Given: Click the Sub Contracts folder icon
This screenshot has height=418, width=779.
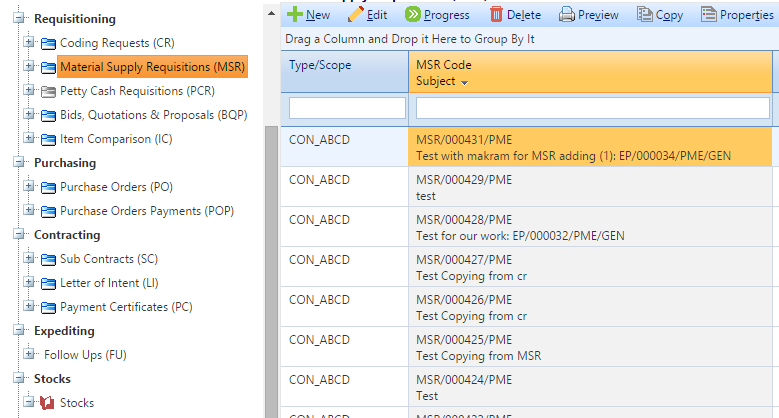Looking at the screenshot, I should [48, 259].
